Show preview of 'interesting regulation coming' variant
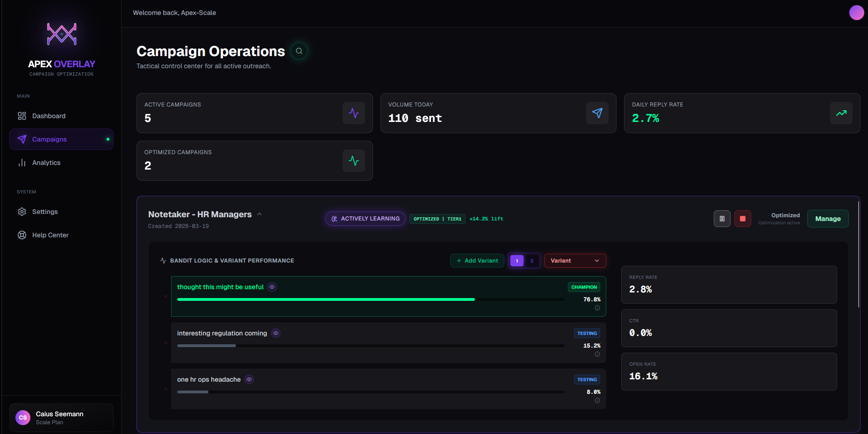The height and width of the screenshot is (434, 868). click(x=275, y=333)
